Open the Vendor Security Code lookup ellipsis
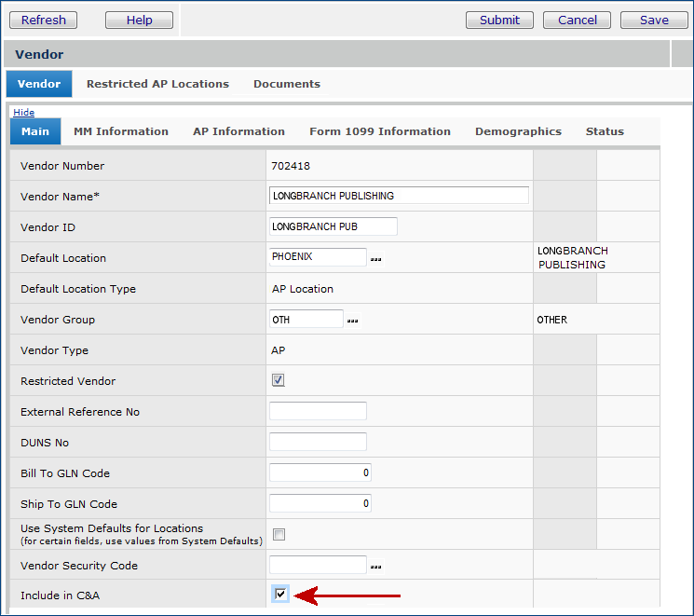 click(376, 567)
